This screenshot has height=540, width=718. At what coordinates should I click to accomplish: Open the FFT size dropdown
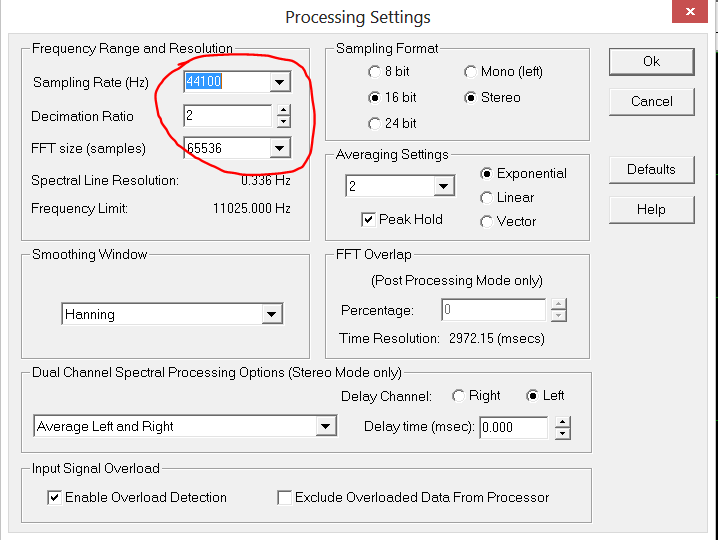(x=281, y=148)
